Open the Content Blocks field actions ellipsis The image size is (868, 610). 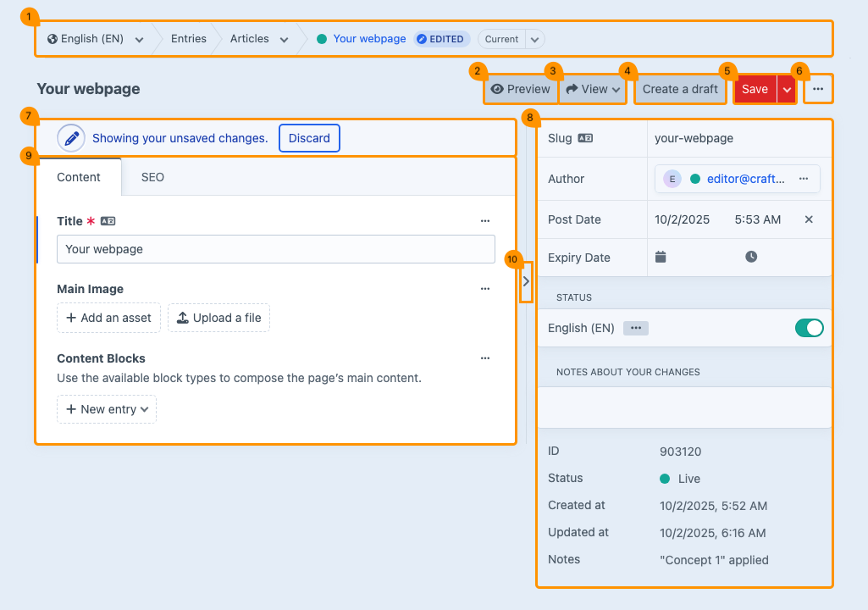click(485, 358)
